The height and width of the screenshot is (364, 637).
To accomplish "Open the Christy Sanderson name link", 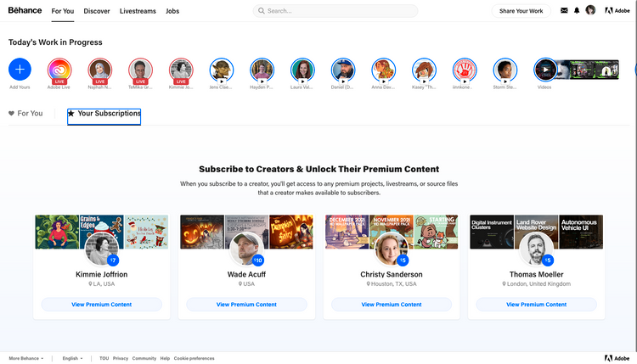I will click(x=392, y=274).
